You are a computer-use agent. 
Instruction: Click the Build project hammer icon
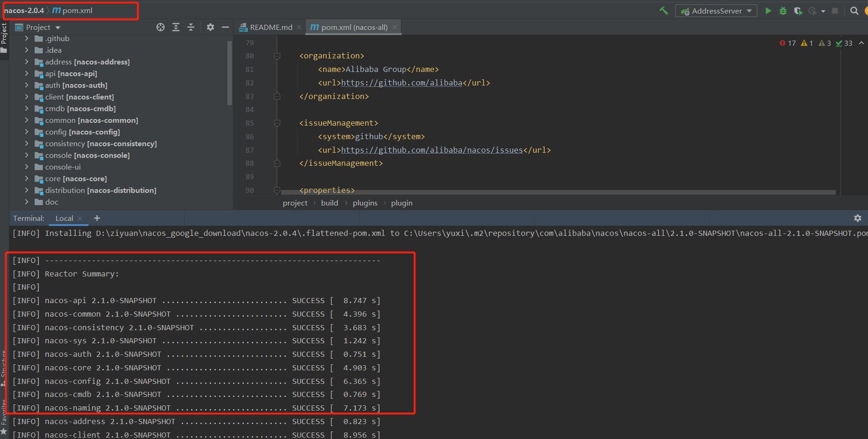(x=664, y=11)
